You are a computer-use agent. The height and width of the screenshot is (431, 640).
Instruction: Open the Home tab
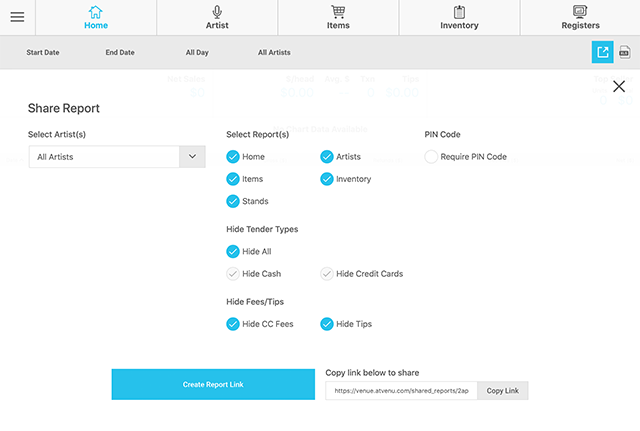click(96, 17)
